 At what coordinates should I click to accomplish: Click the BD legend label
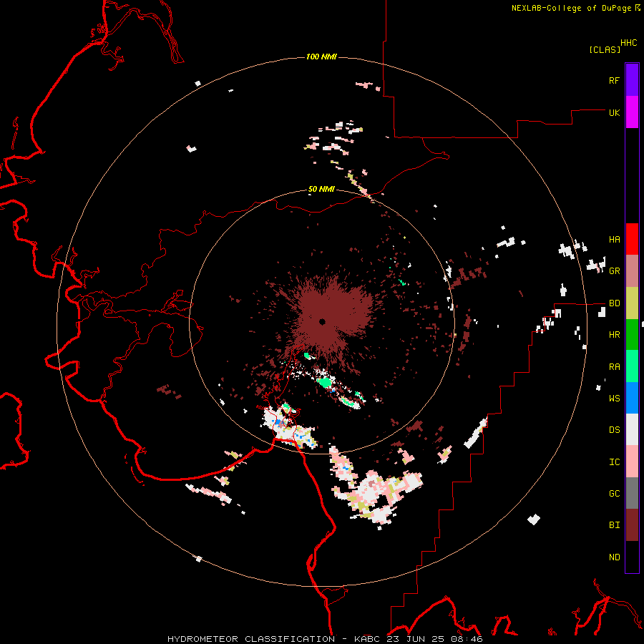(x=614, y=303)
